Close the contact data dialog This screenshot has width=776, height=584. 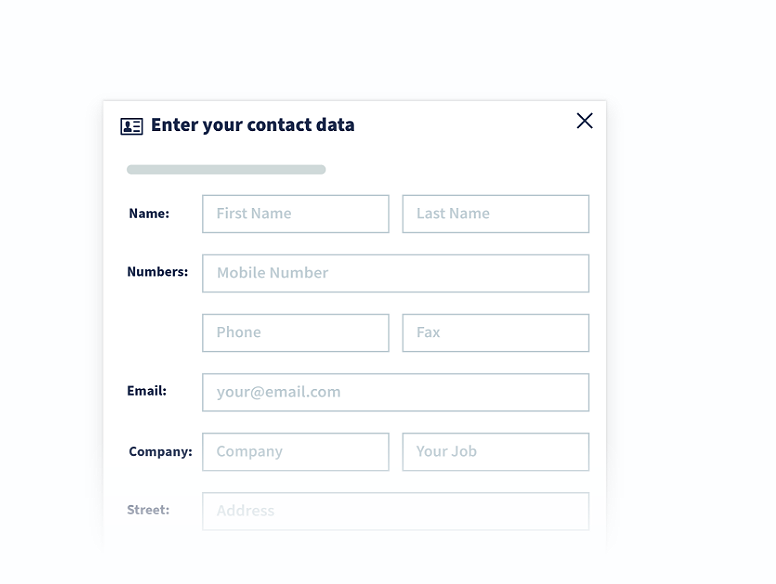click(584, 121)
